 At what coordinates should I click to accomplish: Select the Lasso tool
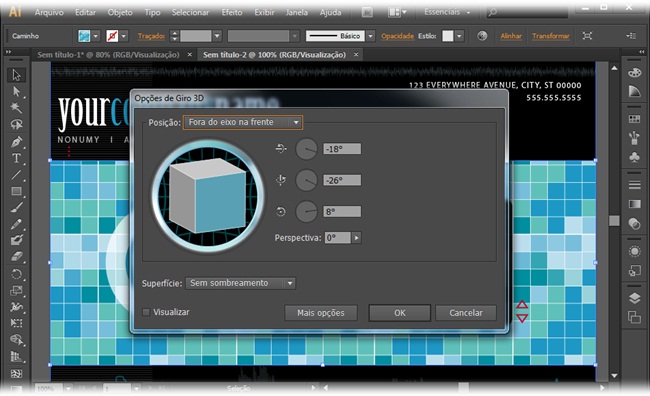tap(16, 124)
